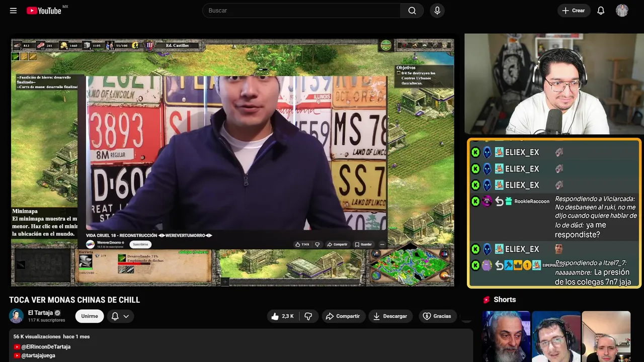Open the second Shorts thumbnail, man with glasses
The image size is (644, 362).
[555, 336]
